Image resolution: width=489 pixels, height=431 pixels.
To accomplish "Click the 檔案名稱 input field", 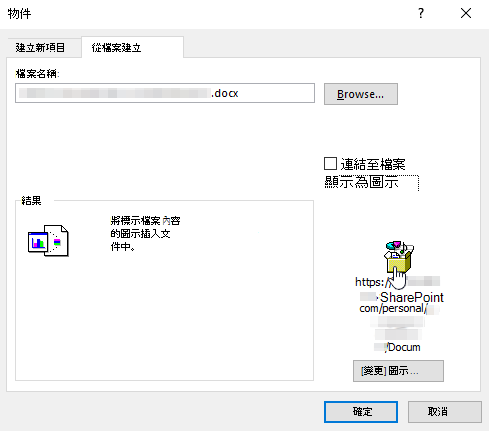I will [x=165, y=93].
